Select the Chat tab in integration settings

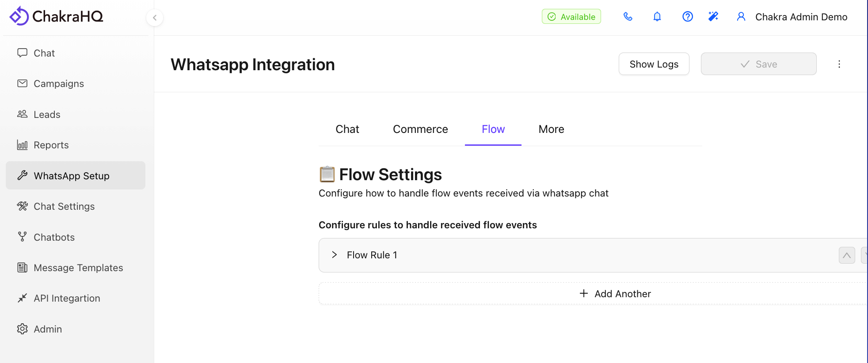(347, 129)
